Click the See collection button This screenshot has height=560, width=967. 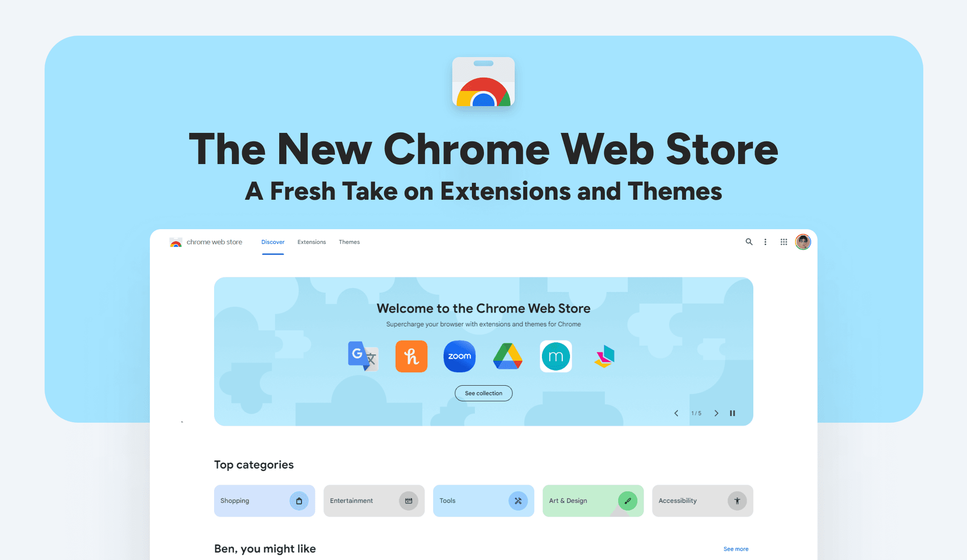tap(483, 393)
